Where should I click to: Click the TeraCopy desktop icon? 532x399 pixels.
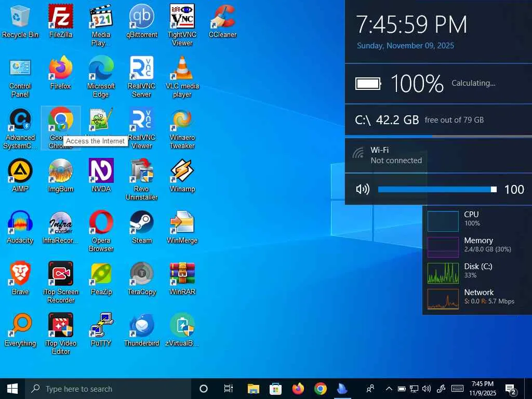point(141,278)
